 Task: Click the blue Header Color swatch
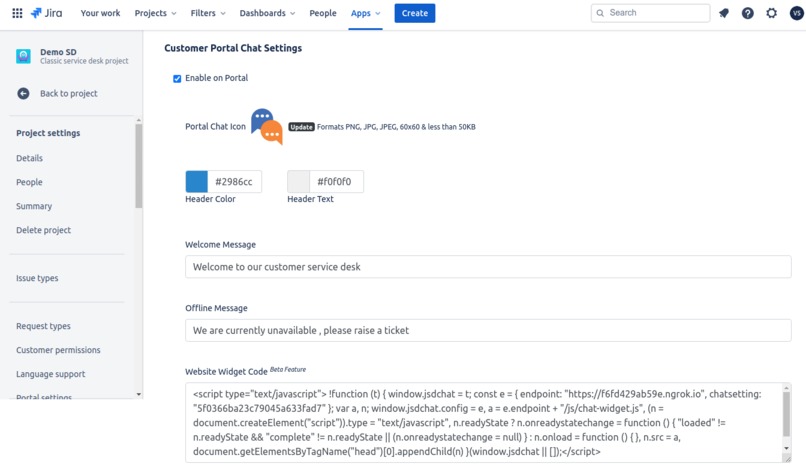pos(196,182)
